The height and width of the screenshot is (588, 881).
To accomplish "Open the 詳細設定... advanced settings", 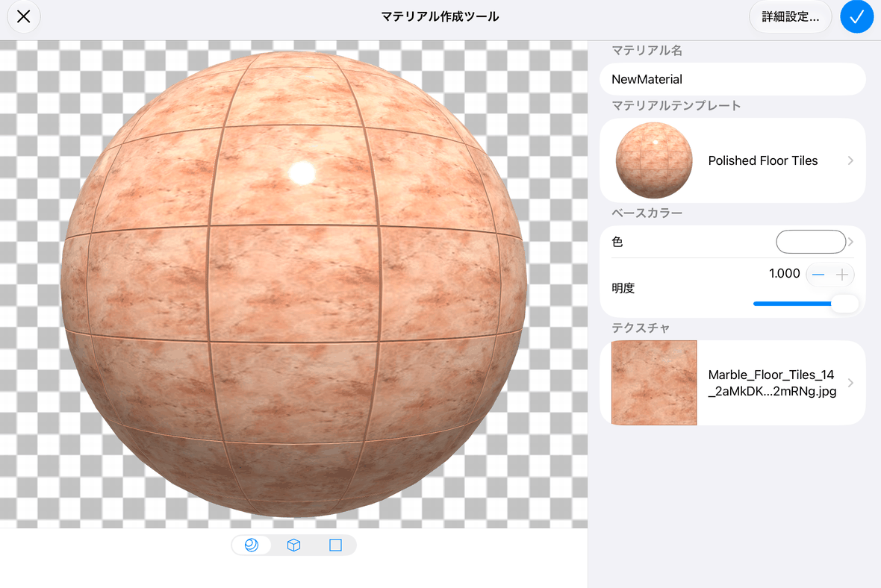I will click(790, 17).
